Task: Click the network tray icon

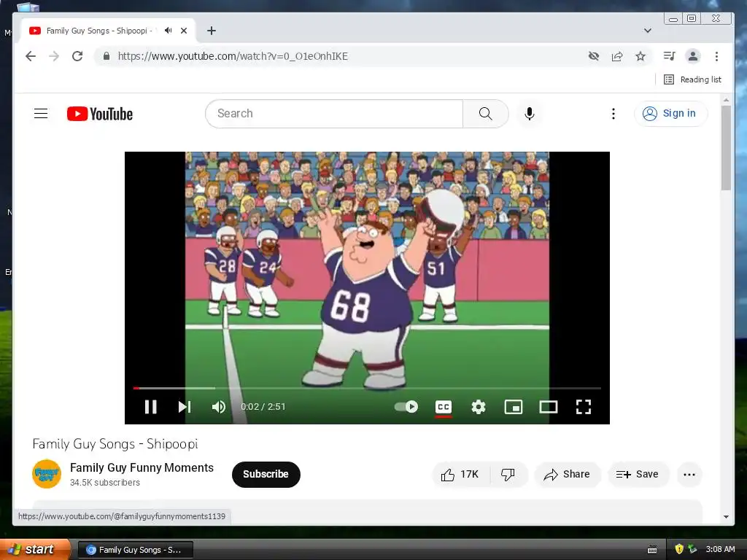Action: (692, 549)
